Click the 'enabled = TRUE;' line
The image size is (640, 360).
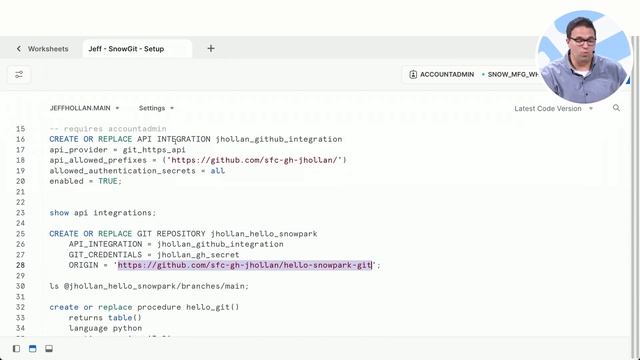pos(85,181)
